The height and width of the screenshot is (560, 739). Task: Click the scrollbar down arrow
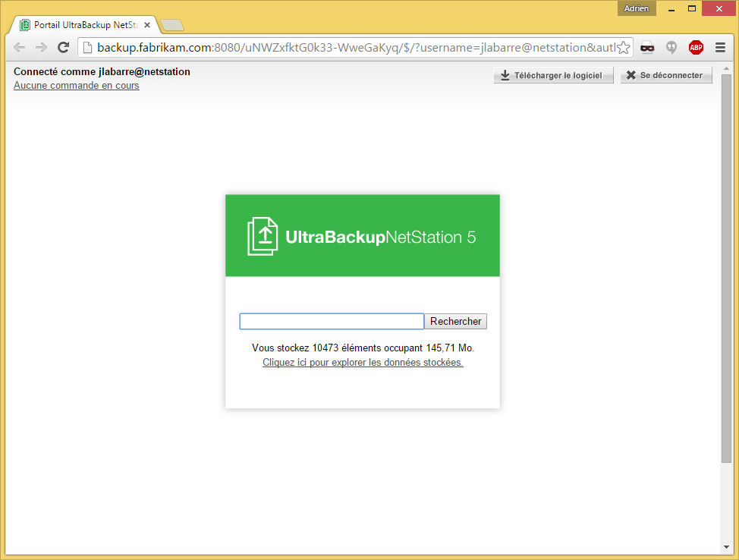pos(726,547)
